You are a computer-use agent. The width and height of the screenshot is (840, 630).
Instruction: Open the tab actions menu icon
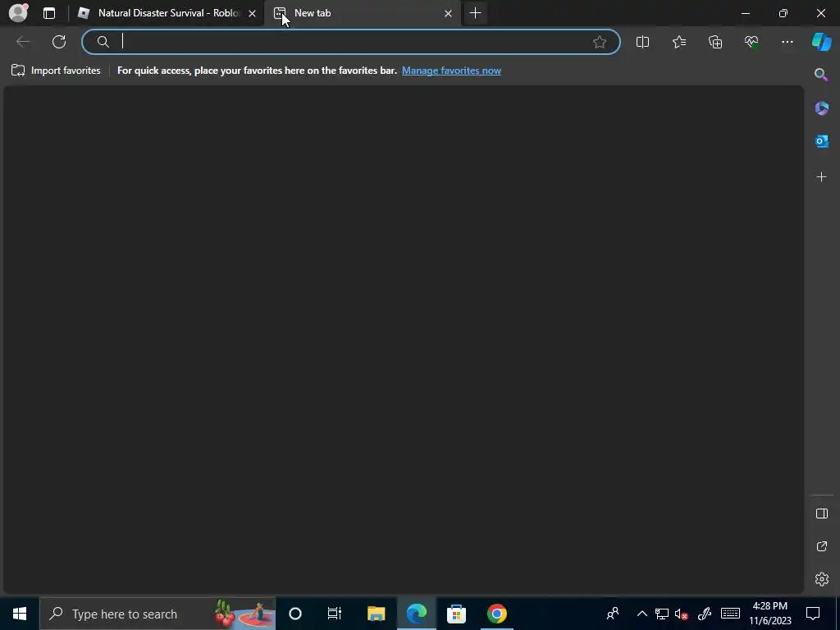click(x=49, y=13)
